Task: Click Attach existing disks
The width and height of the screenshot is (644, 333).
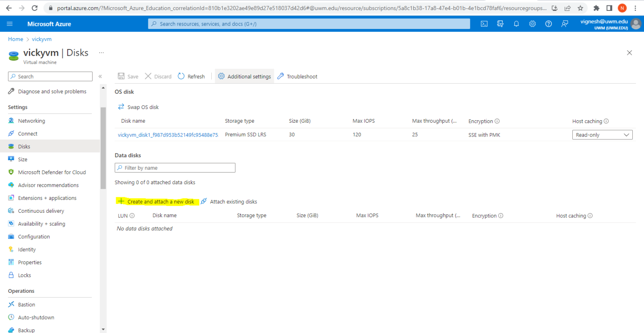Action: coord(229,201)
